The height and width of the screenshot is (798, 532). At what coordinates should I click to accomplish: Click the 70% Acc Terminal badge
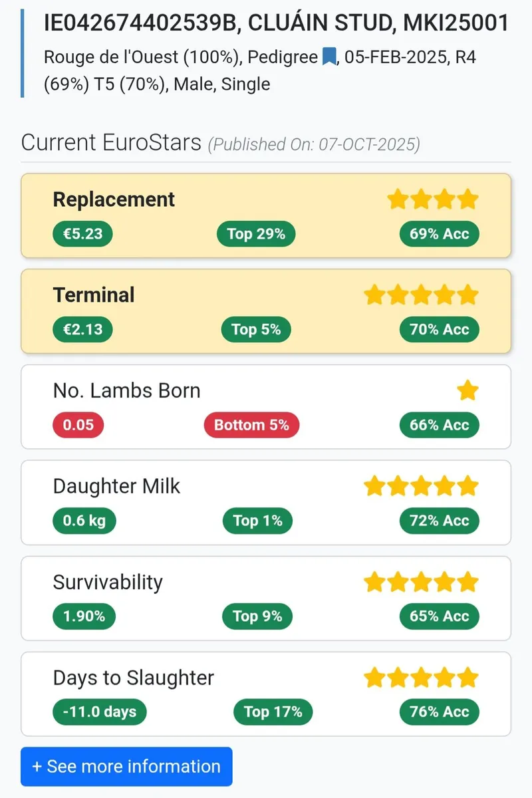click(439, 330)
